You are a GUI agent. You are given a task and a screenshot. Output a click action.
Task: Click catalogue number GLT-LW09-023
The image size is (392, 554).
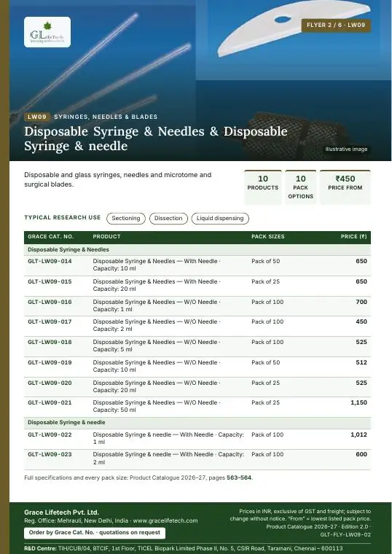(50, 455)
